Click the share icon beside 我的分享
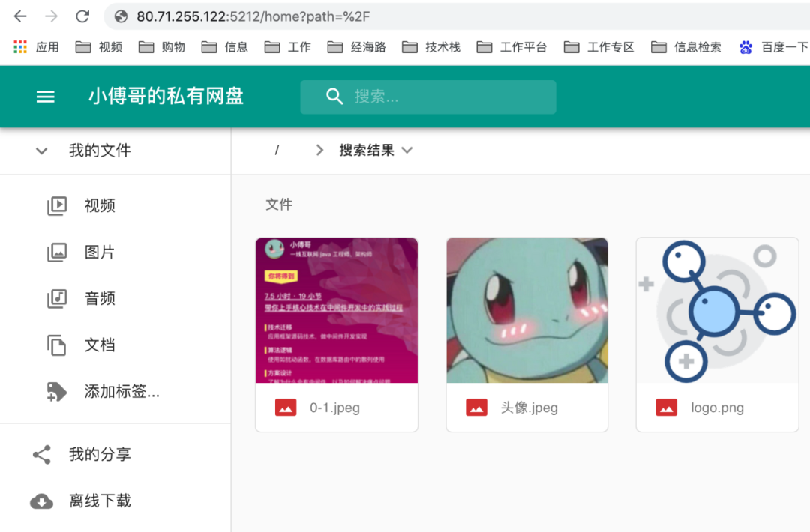810x532 pixels. click(42, 455)
